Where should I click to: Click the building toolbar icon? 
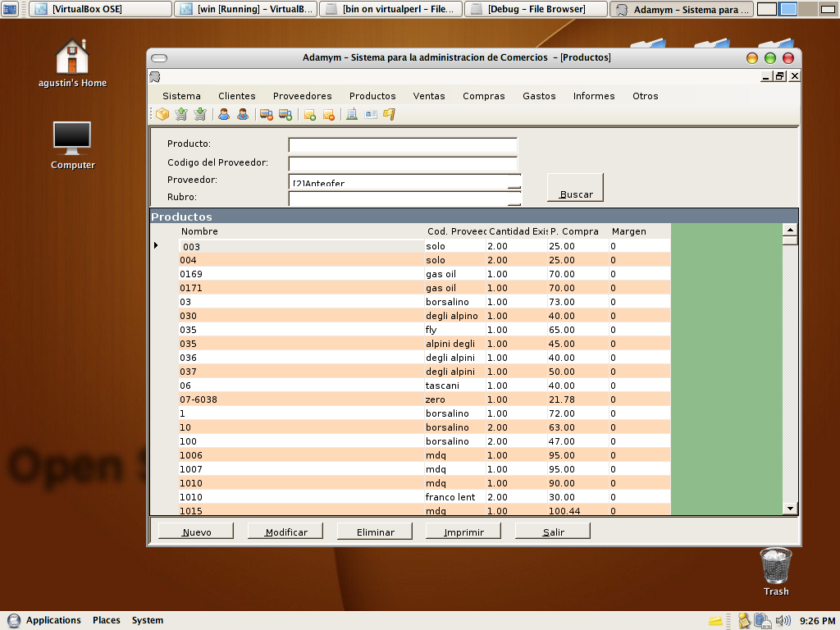[352, 114]
